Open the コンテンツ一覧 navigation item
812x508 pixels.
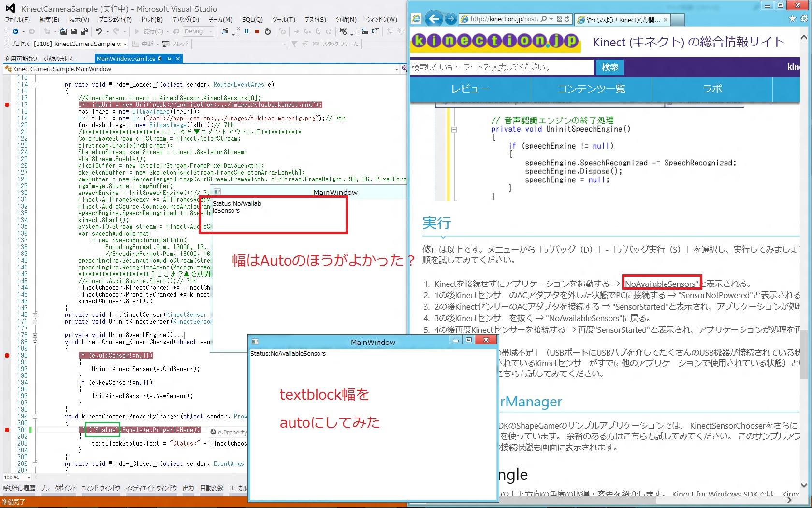(591, 89)
